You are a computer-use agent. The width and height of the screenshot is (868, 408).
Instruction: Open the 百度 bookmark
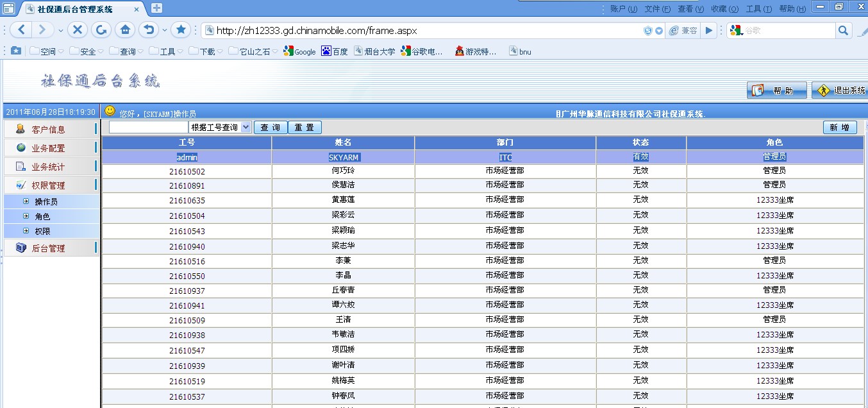(335, 51)
